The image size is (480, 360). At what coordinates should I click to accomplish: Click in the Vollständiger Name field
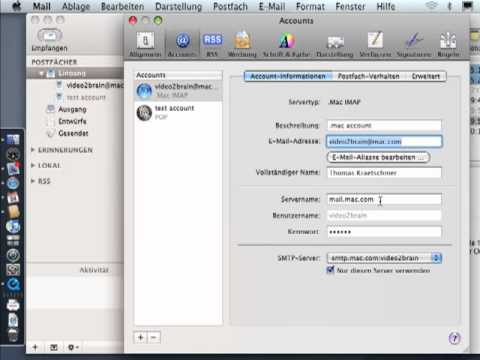pos(384,173)
